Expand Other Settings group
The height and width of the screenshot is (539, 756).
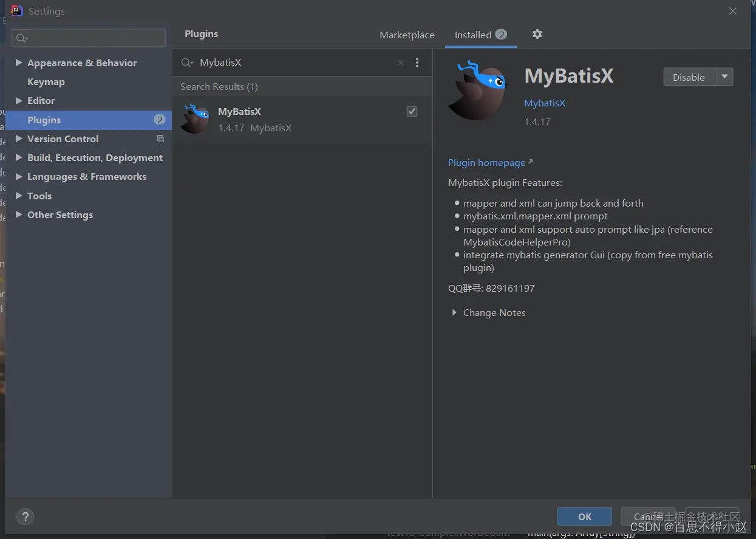click(x=19, y=215)
